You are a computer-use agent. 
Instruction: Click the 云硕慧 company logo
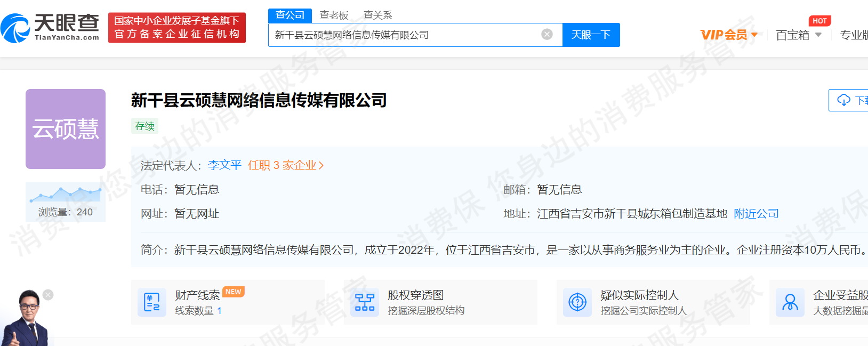[66, 129]
